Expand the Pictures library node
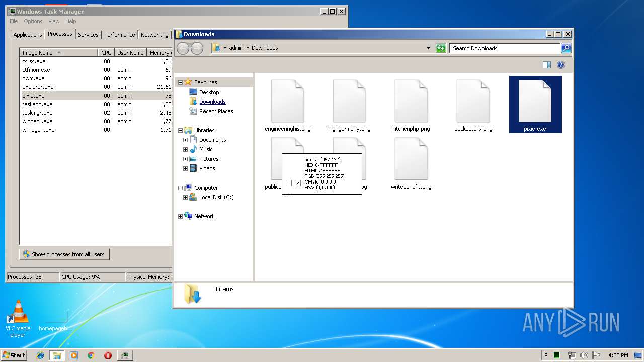The width and height of the screenshot is (644, 362). (185, 159)
